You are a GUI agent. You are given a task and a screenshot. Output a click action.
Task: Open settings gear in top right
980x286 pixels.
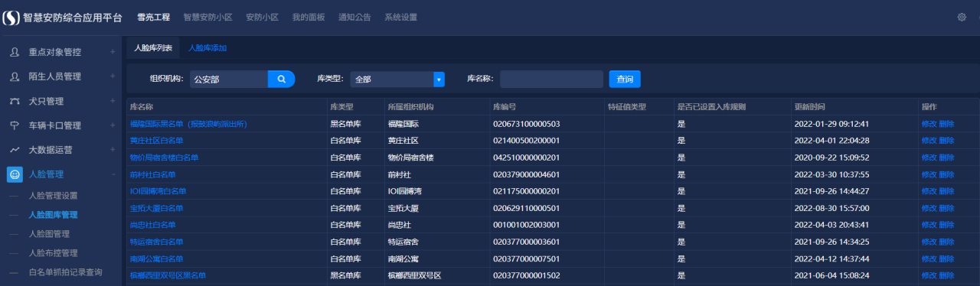[x=962, y=17]
